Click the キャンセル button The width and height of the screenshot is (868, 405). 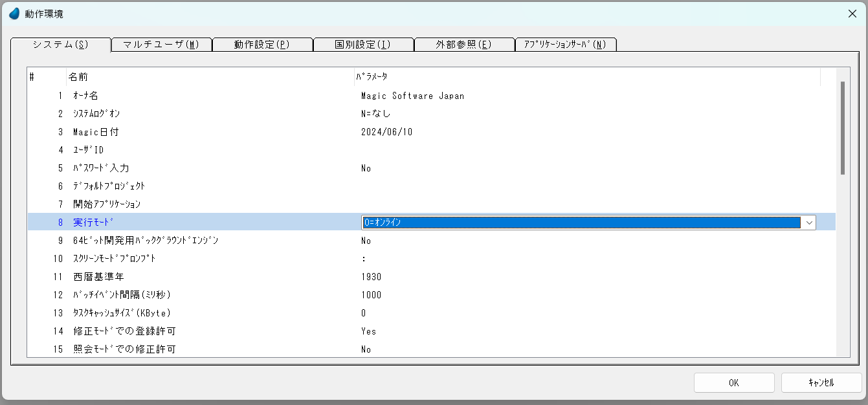coord(821,382)
